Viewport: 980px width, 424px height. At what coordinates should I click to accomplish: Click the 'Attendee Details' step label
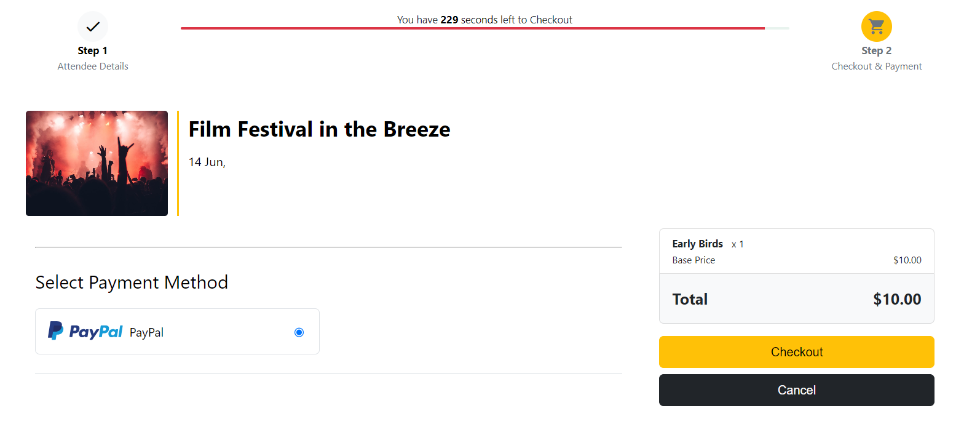point(93,66)
